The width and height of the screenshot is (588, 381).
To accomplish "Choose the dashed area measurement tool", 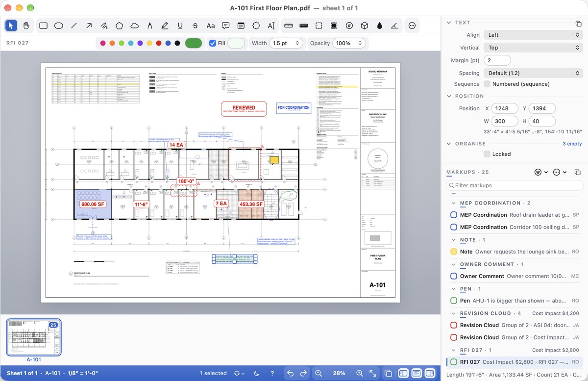I will tap(318, 25).
